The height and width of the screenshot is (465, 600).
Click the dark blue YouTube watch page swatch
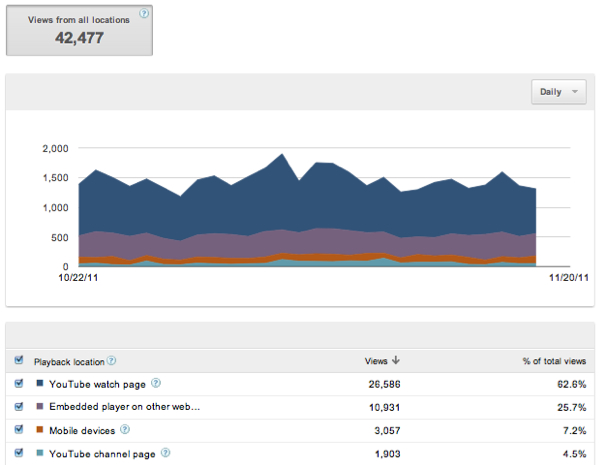[x=39, y=384]
